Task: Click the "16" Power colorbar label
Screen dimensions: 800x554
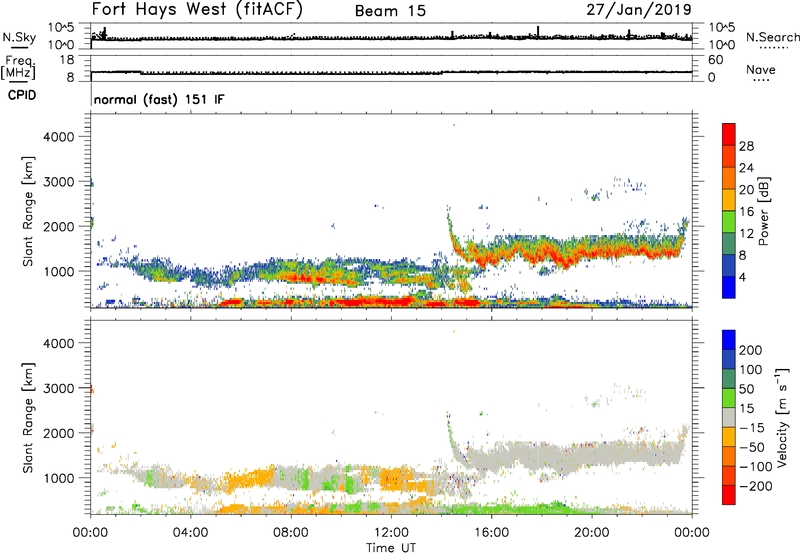Action: click(x=746, y=212)
